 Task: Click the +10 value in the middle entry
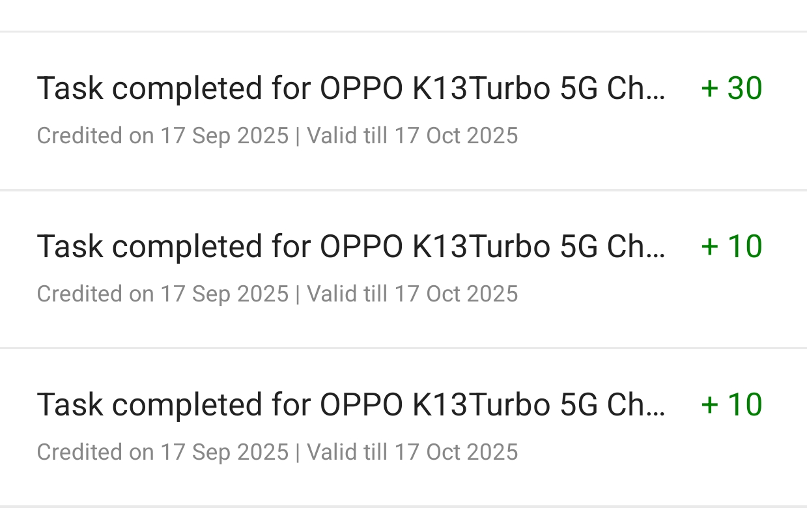[x=731, y=247]
